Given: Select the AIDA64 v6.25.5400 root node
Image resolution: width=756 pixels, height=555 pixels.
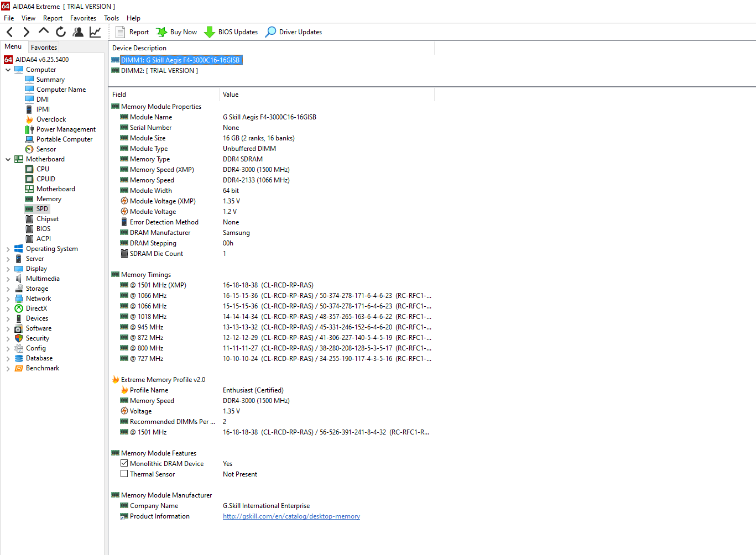Looking at the screenshot, I should click(37, 60).
